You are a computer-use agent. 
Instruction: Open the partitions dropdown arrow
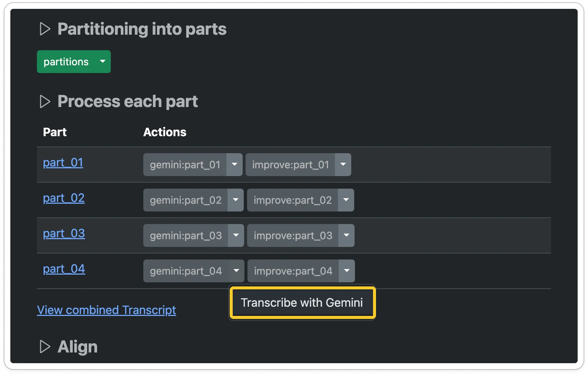click(x=103, y=62)
